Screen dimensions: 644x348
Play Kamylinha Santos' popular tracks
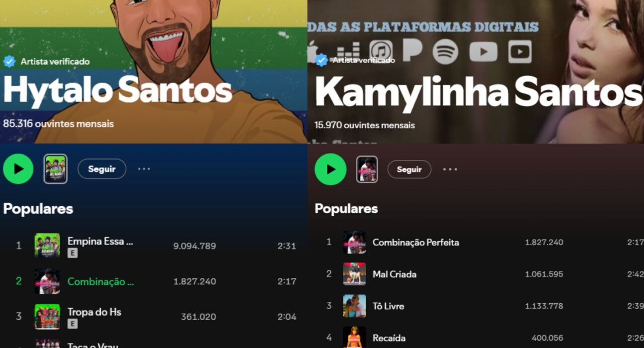330,170
